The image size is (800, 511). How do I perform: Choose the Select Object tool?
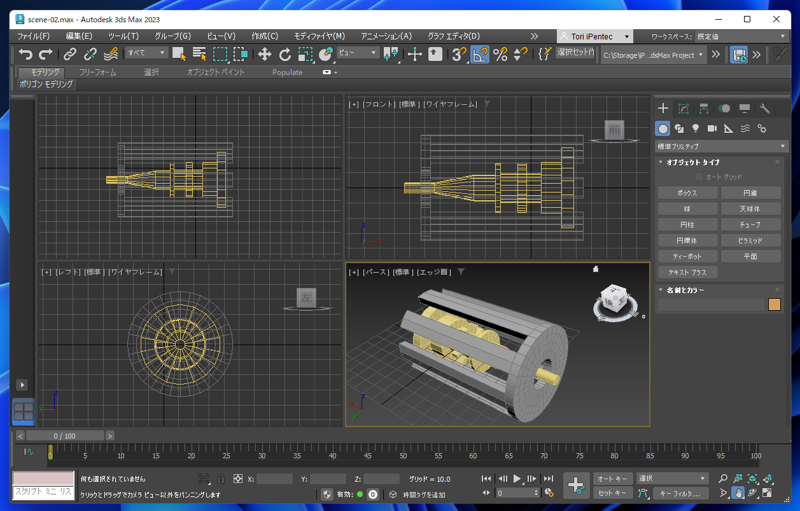point(179,54)
